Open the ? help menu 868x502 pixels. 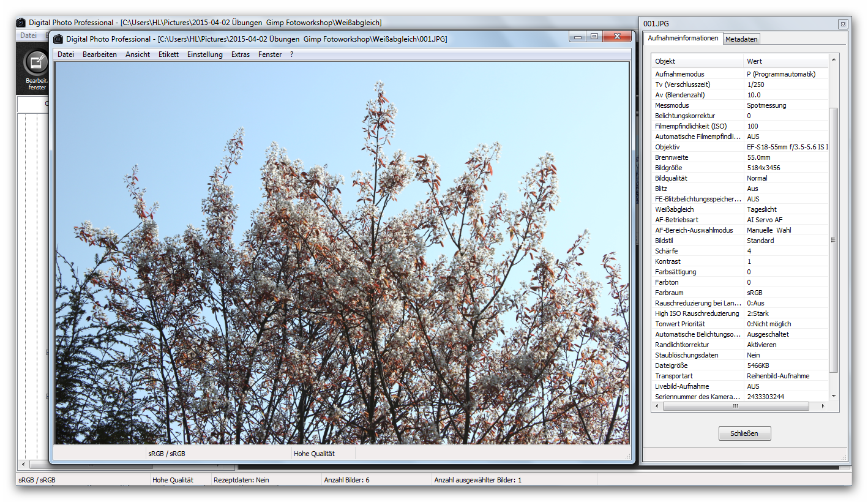tap(292, 54)
